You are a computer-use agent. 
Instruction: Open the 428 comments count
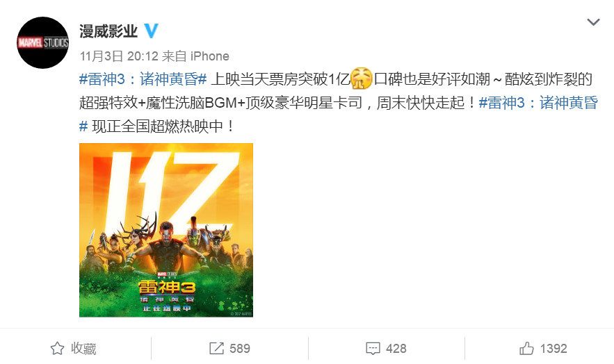(396, 348)
